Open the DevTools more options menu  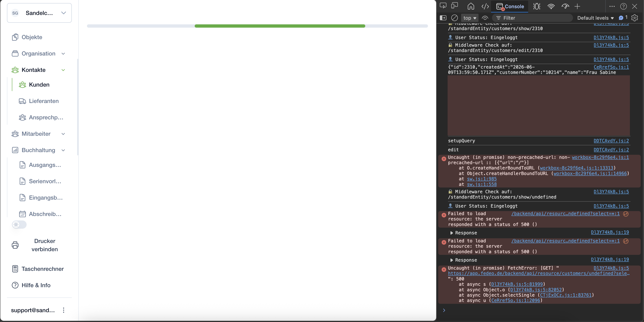click(x=612, y=6)
